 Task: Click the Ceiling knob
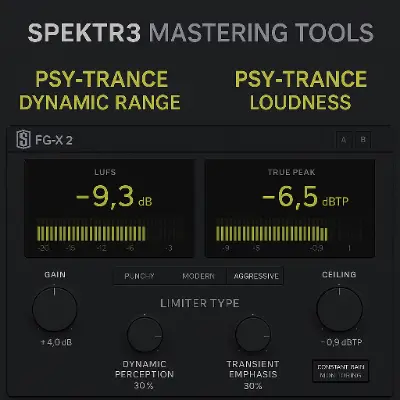click(339, 309)
